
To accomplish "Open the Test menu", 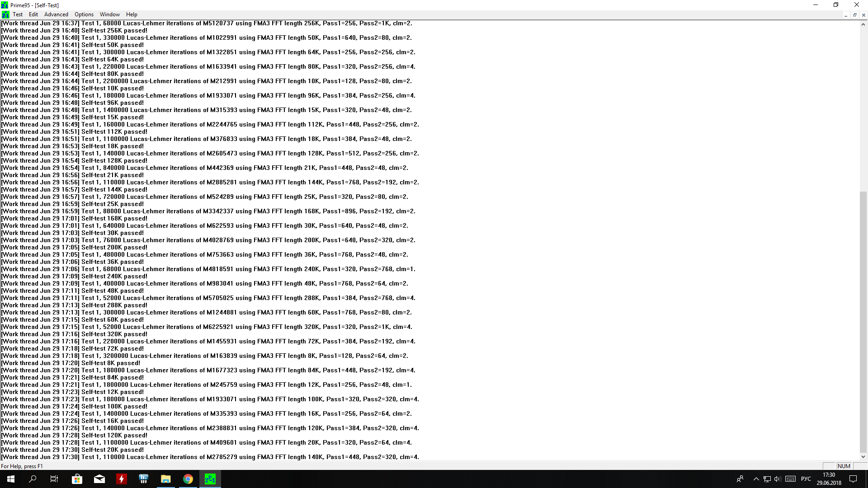I will tap(18, 14).
